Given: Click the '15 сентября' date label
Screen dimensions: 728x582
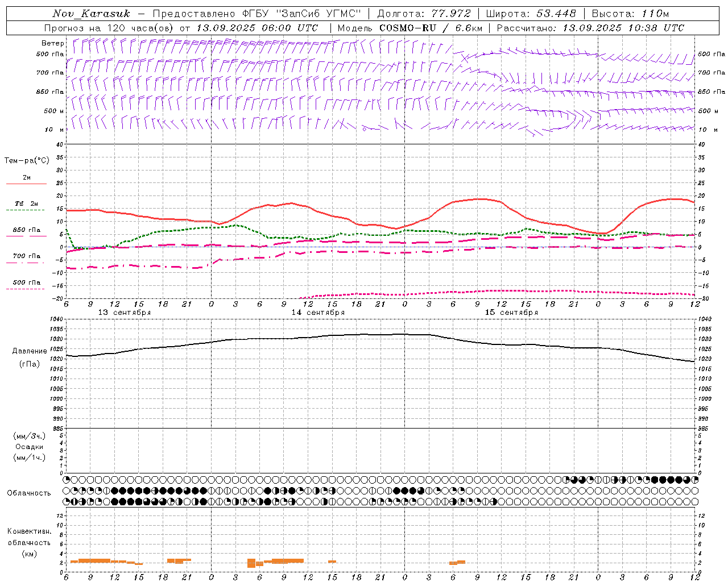Looking at the screenshot, I should pos(511,313).
